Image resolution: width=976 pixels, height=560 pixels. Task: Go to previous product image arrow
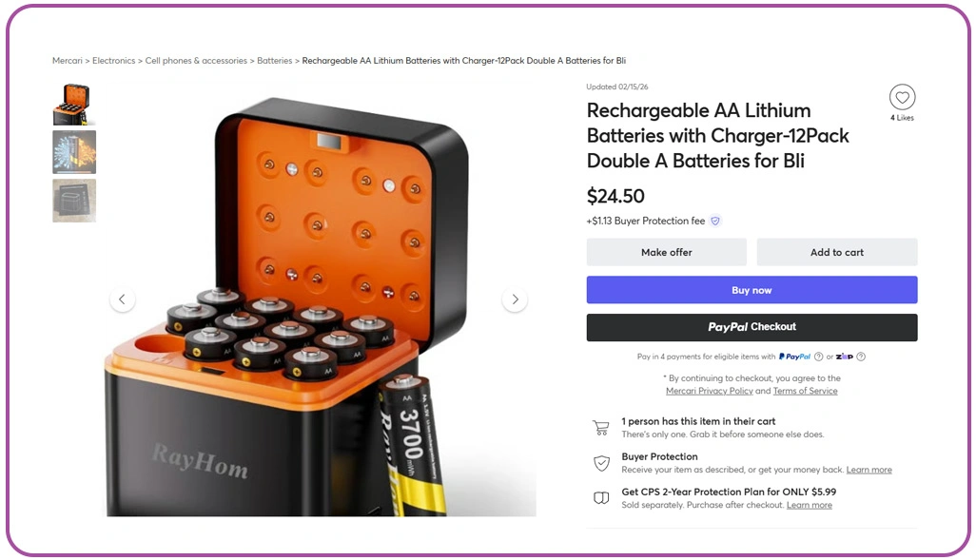click(x=122, y=299)
